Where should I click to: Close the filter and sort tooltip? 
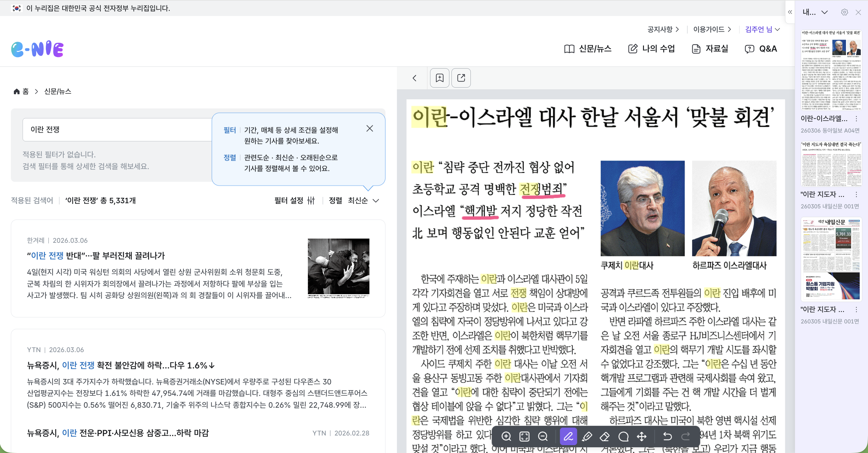pyautogui.click(x=370, y=129)
